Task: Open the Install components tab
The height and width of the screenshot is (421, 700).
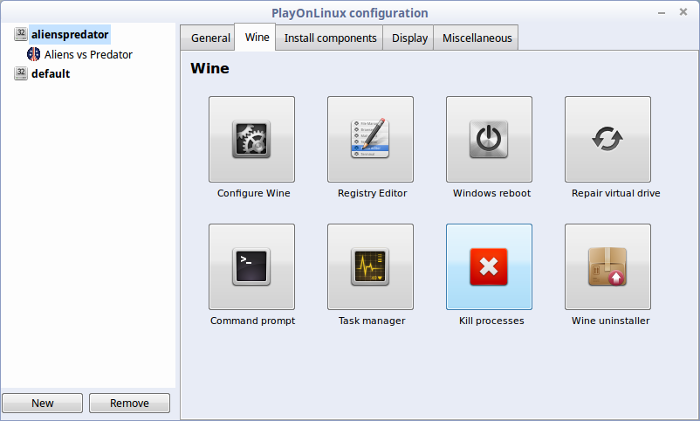Action: [x=330, y=38]
